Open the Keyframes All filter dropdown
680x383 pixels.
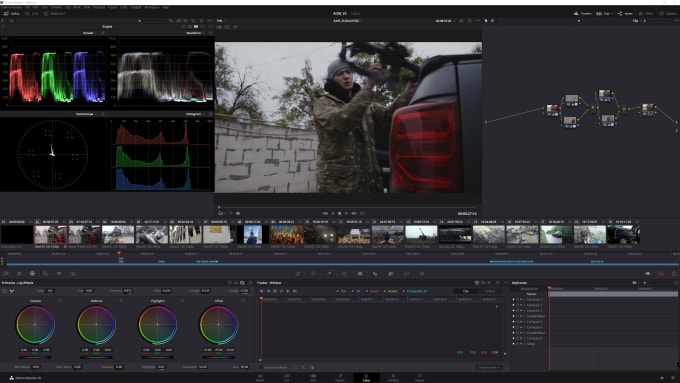point(635,283)
